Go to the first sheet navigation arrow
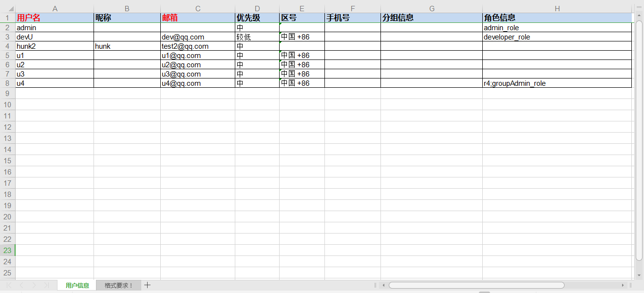Screen dimensions: 644x293 pyautogui.click(x=9, y=285)
